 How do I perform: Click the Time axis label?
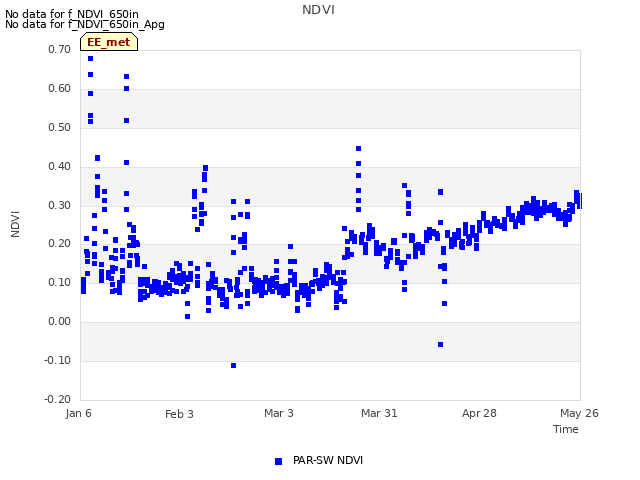(x=565, y=429)
